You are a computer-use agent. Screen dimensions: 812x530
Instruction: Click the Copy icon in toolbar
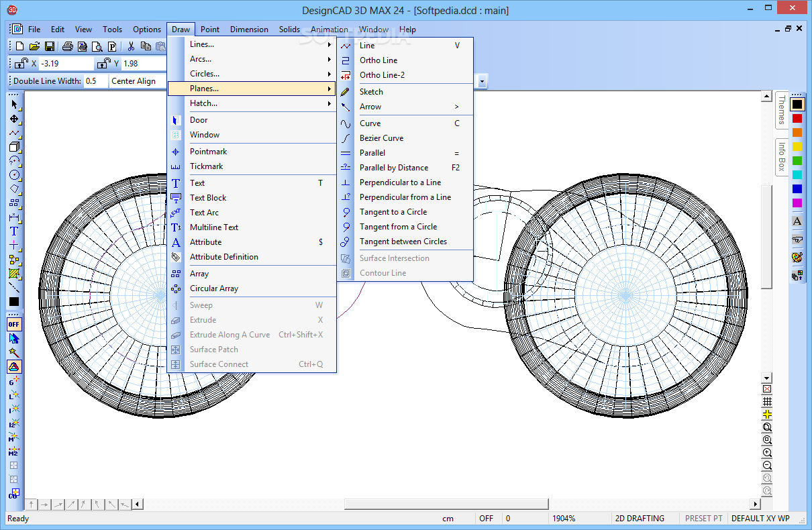(146, 46)
